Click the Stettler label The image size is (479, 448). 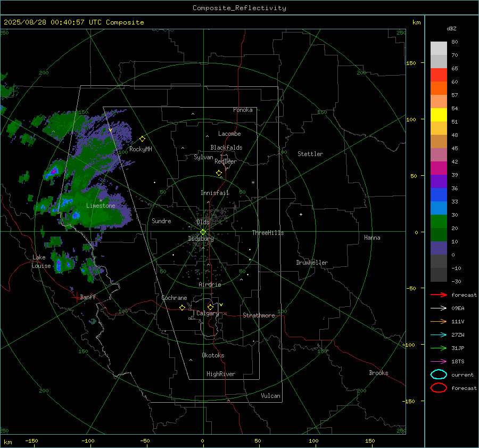310,154
